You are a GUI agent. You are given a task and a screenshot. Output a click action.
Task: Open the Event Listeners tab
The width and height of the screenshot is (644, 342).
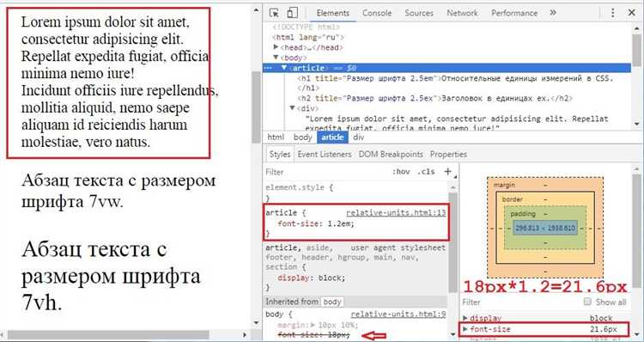click(325, 155)
